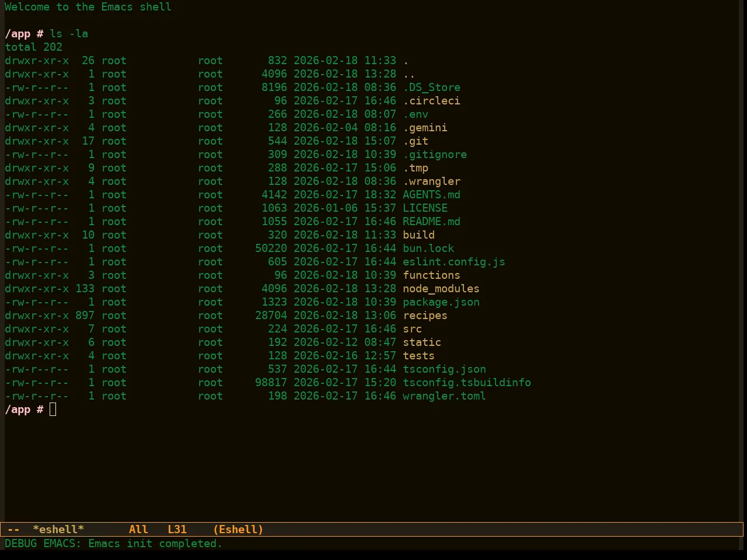The image size is (747, 560).
Task: Click the L31 line number indicator
Action: (x=177, y=530)
